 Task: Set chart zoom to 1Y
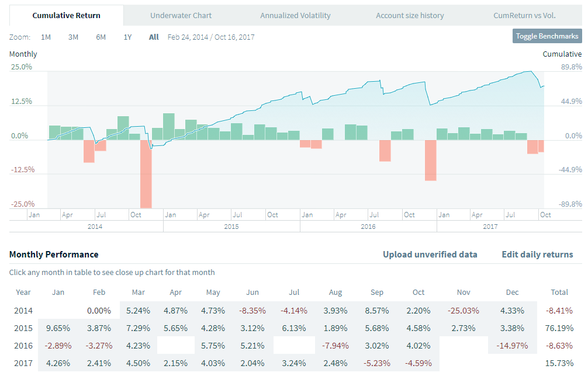(x=127, y=37)
